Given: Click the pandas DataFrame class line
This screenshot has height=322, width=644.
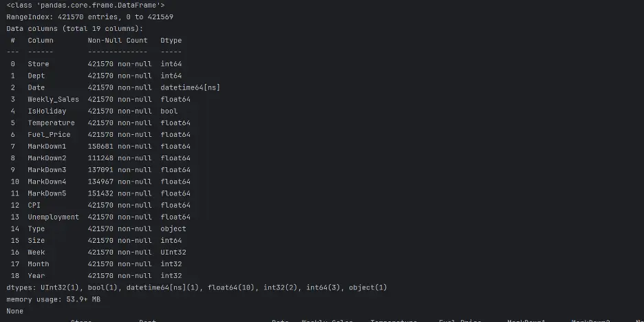Looking at the screenshot, I should click(85, 6).
